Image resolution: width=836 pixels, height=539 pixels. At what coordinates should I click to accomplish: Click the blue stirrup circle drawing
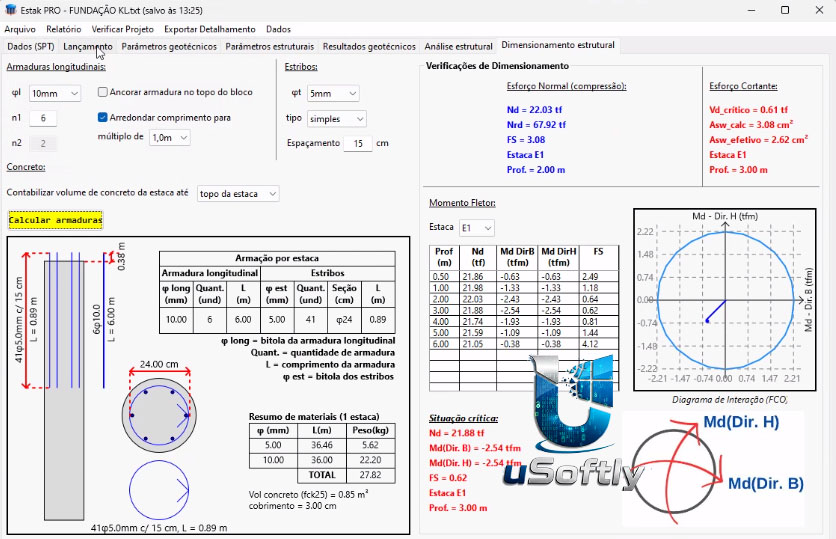[159, 490]
